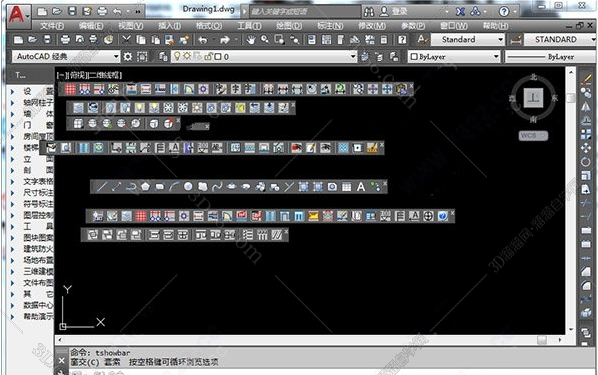Viewport: 598px width, 375px height.
Task: Click the keyword search input field
Action: pos(305,12)
